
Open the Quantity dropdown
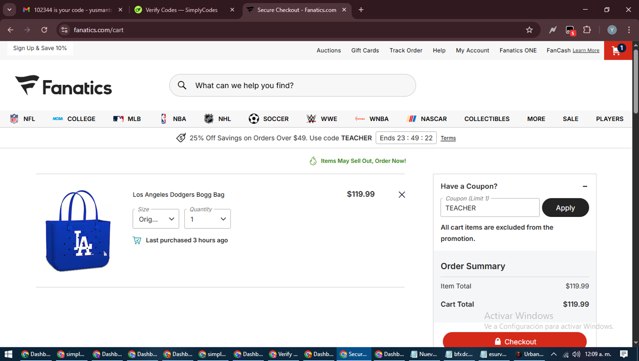pos(207,219)
